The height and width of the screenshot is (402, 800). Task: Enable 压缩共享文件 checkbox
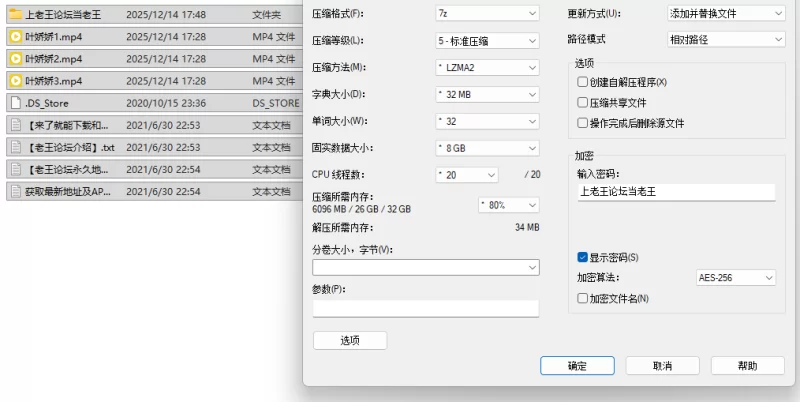582,102
